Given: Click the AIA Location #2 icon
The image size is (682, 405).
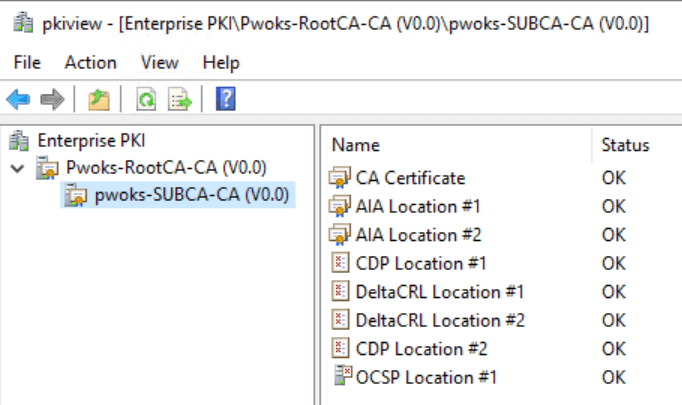Looking at the screenshot, I should point(339,235).
